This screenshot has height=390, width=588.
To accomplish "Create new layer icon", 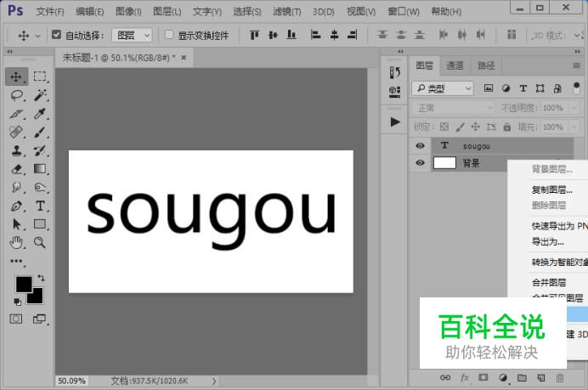I will point(541,377).
